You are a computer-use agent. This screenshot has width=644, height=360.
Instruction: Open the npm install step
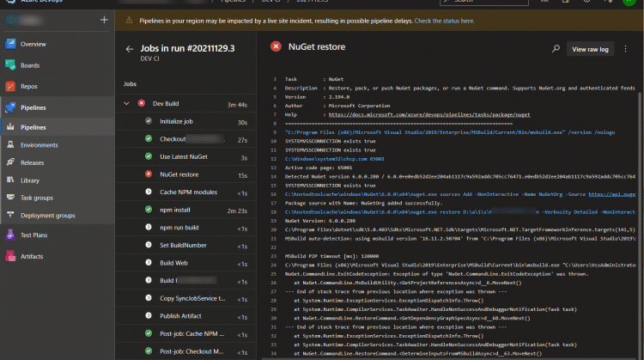tap(185, 210)
